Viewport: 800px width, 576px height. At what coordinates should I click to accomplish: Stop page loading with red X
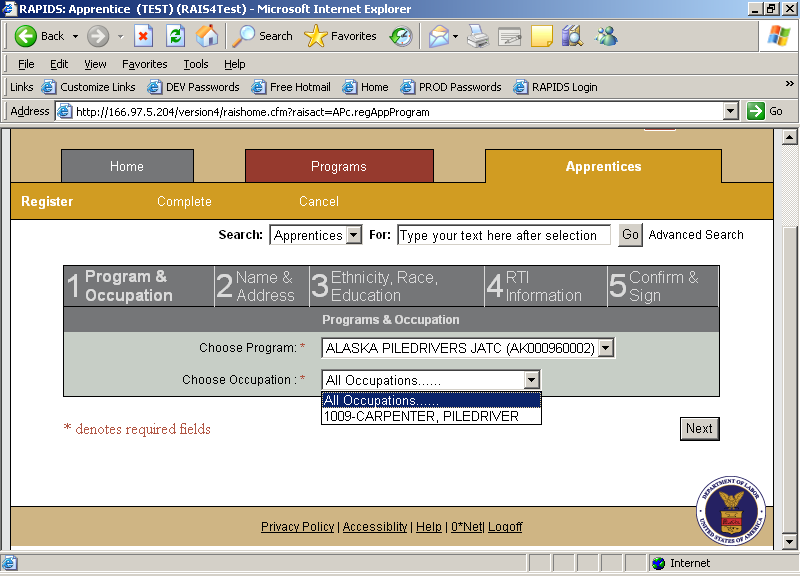pyautogui.click(x=143, y=36)
